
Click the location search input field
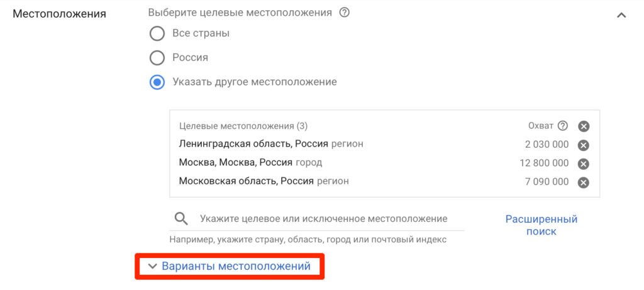pos(323,219)
